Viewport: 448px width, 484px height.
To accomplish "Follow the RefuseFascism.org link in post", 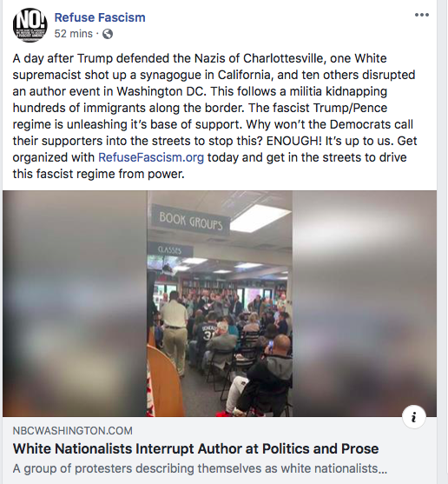I will (151, 157).
